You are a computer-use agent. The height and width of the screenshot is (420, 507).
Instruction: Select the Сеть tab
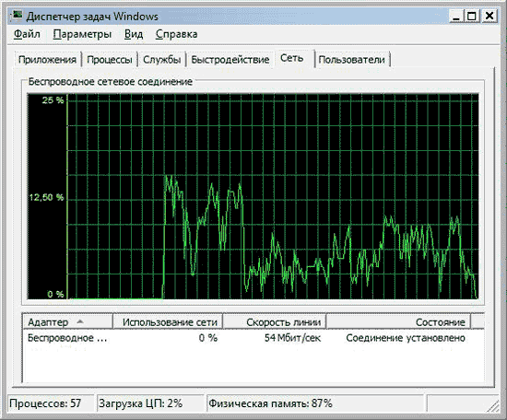point(294,58)
